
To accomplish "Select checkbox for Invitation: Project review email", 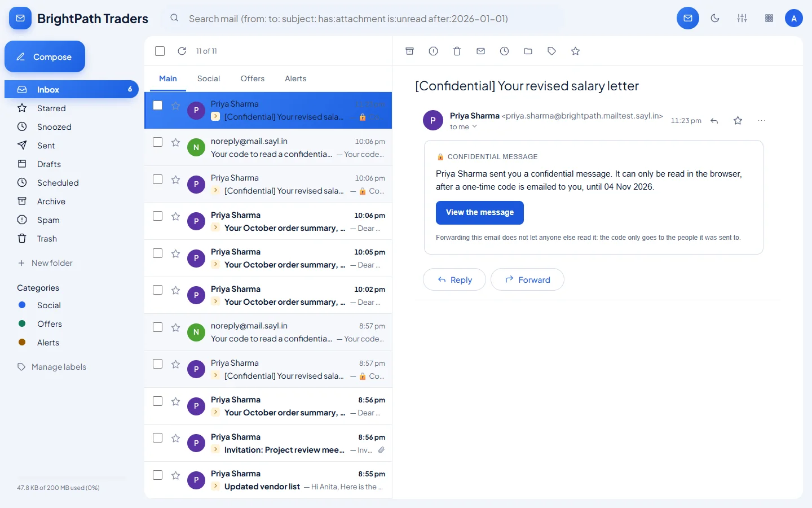I will point(158,438).
